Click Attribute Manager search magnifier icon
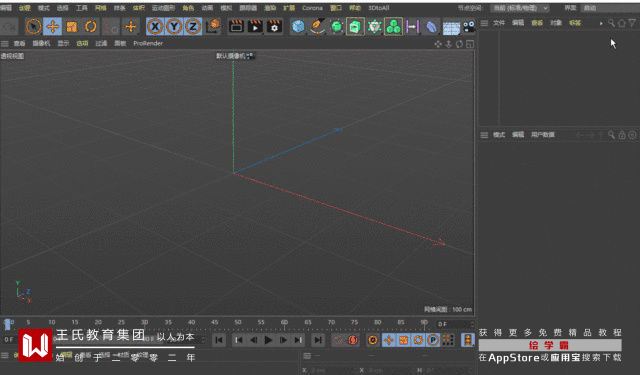 [x=611, y=135]
